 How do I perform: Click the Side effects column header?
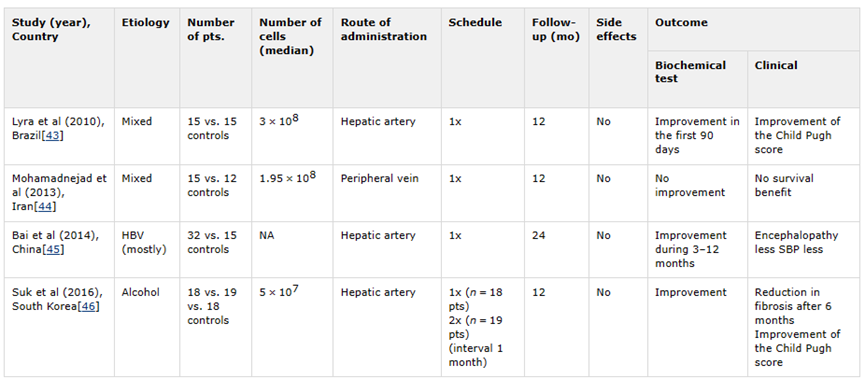click(616, 30)
